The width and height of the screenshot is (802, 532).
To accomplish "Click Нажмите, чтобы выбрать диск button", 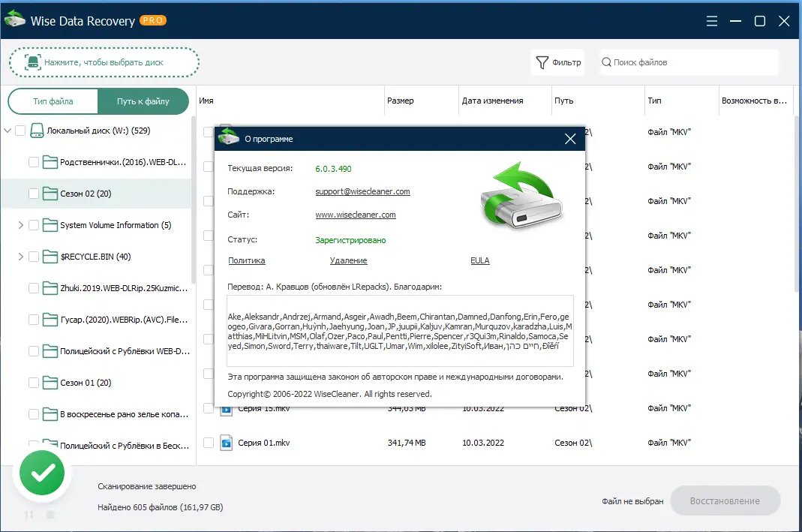I will pos(104,62).
